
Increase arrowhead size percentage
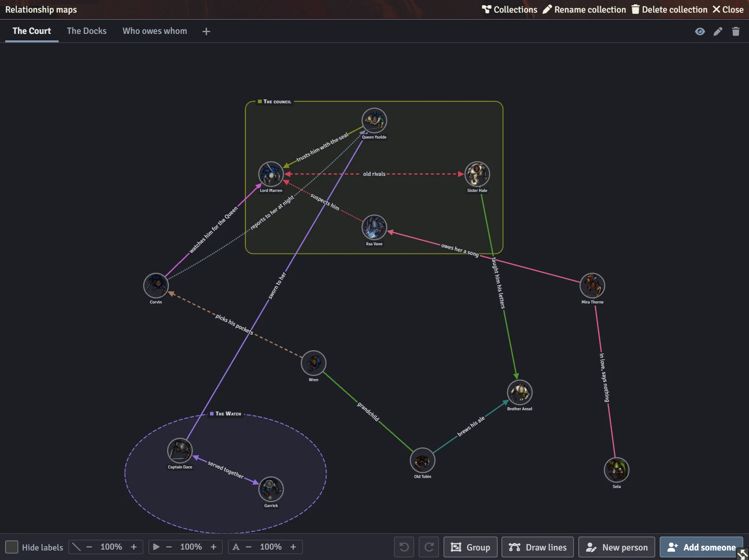pyautogui.click(x=214, y=547)
